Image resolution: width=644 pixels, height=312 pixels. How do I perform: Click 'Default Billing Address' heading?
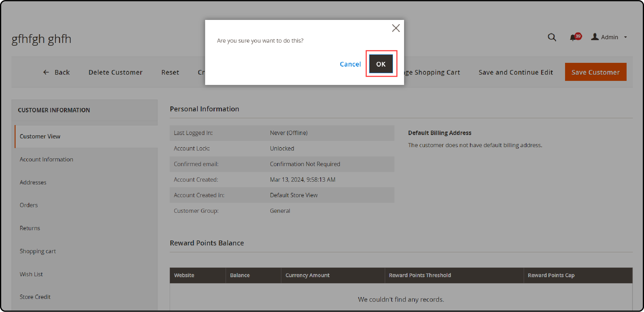pyautogui.click(x=439, y=133)
